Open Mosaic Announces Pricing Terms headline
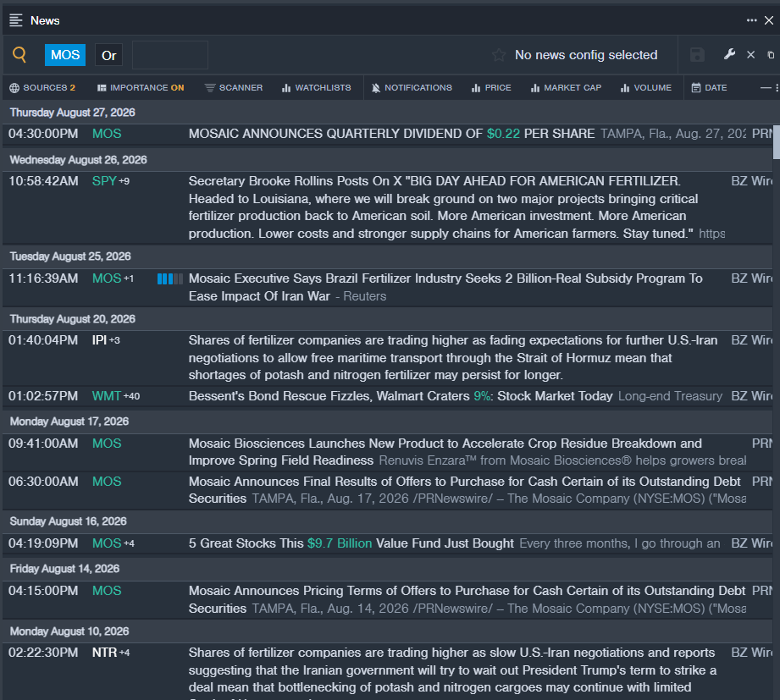 pos(467,599)
